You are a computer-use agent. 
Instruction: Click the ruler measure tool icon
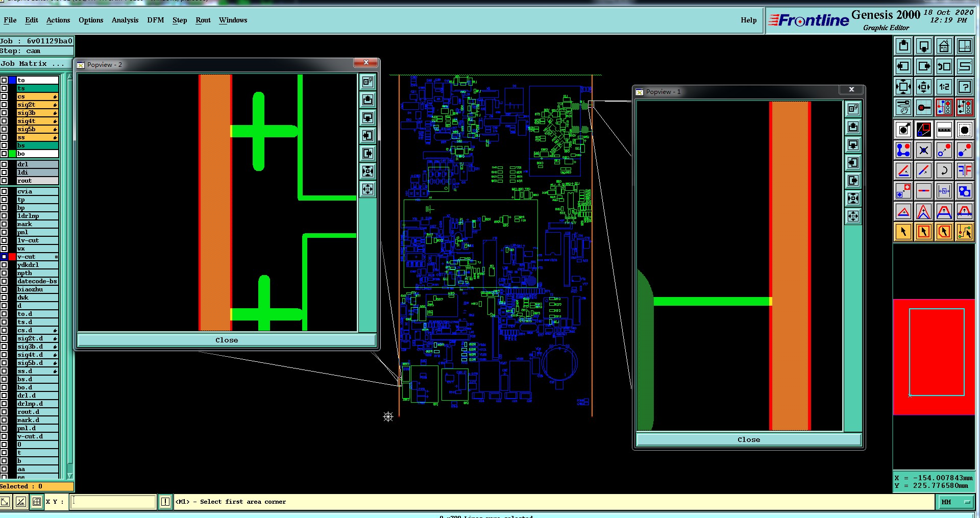(x=944, y=130)
